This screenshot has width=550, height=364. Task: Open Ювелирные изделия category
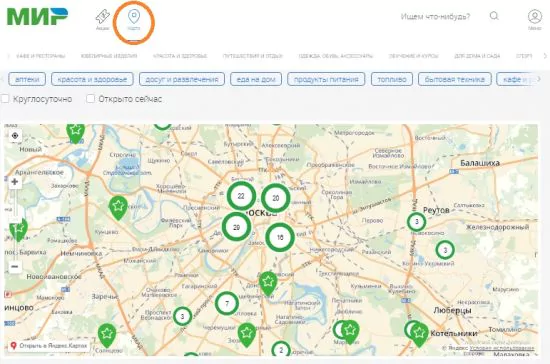109,56
